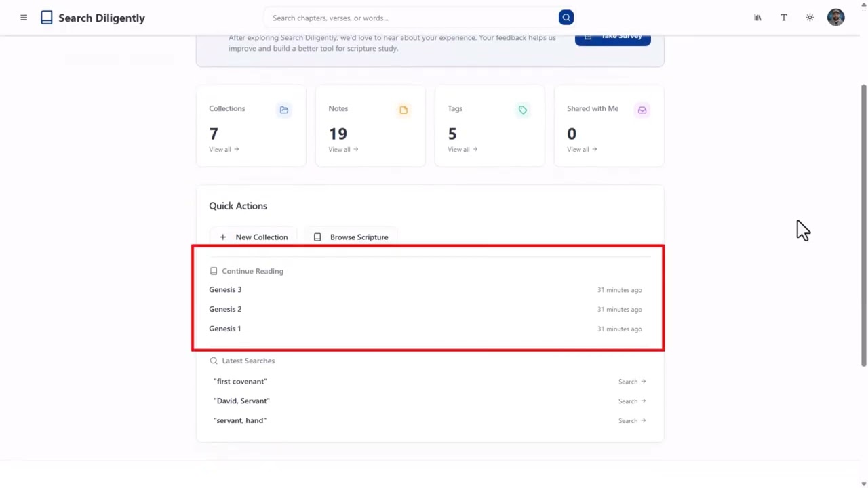
Task: Toggle light/dark theme sun icon
Action: coord(810,18)
